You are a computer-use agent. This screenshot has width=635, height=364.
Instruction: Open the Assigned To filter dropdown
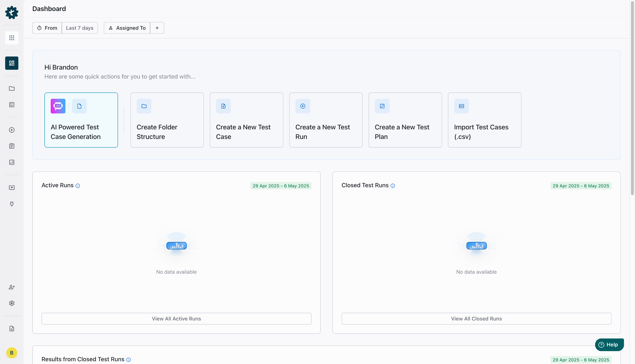coord(127,28)
